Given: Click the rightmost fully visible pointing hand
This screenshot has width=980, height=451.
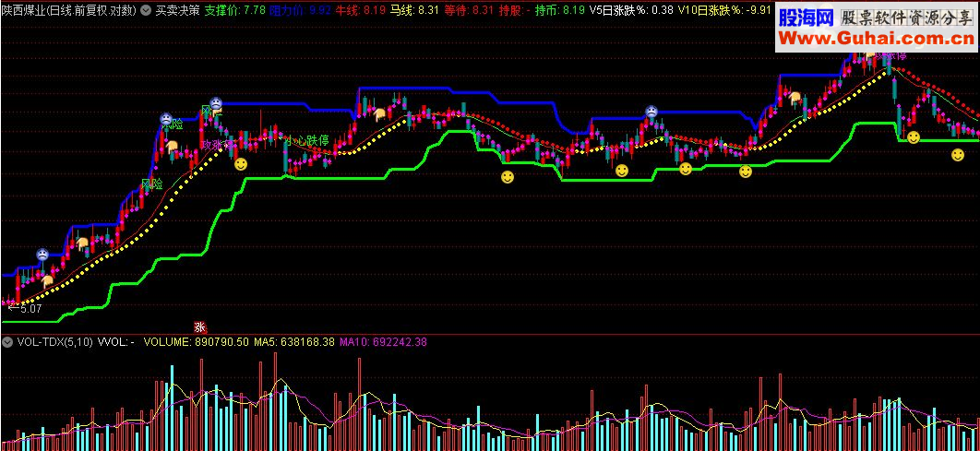Looking at the screenshot, I should click(795, 98).
